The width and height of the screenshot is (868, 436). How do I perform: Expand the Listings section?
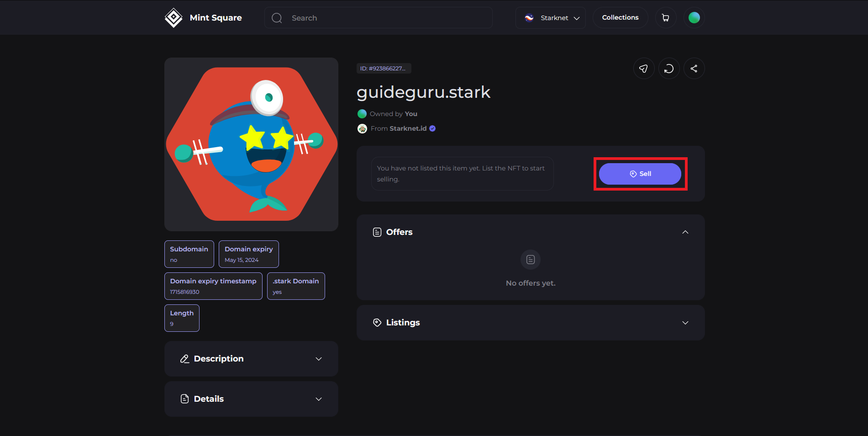point(685,323)
